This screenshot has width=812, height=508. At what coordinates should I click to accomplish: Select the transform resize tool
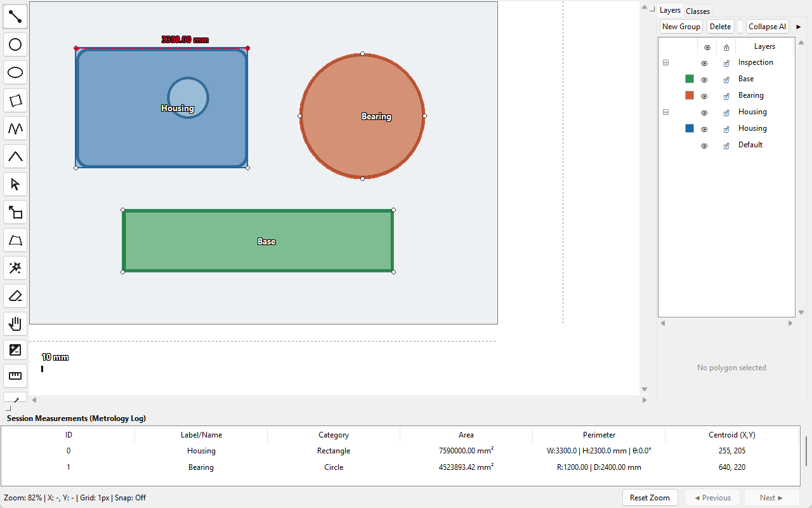coord(15,212)
